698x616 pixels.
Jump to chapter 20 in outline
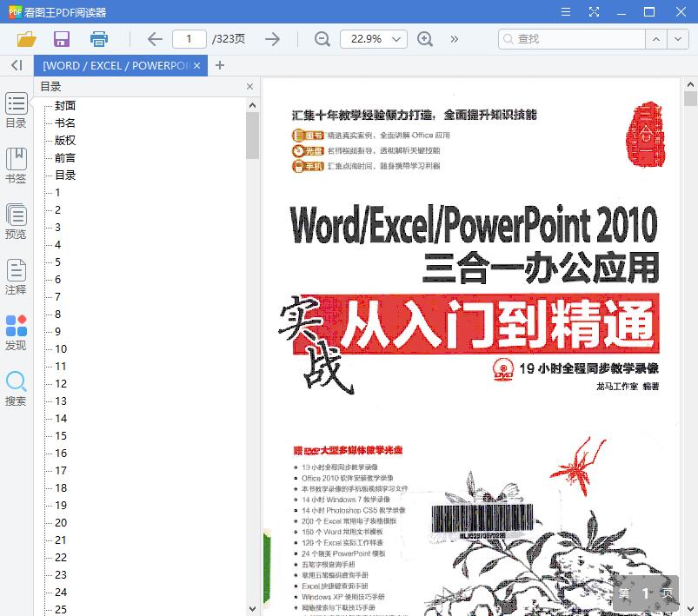[x=61, y=522]
